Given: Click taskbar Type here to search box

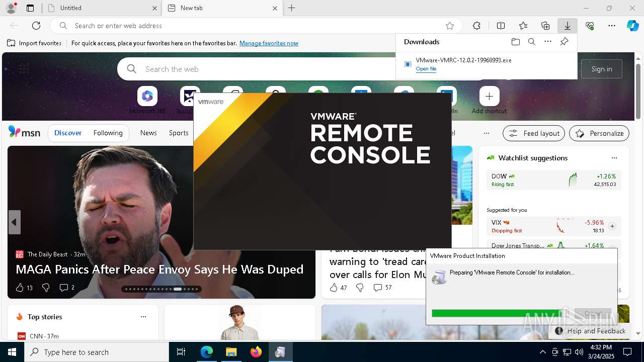Looking at the screenshot, I should click(x=97, y=352).
